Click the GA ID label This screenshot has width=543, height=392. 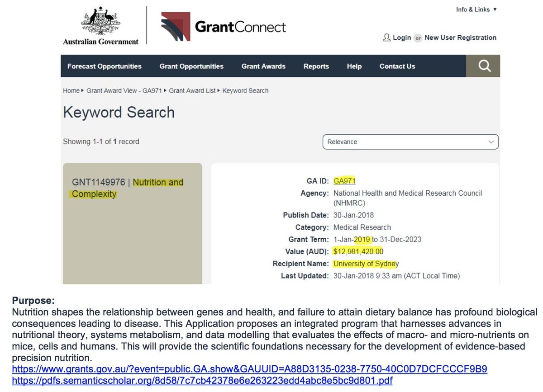318,181
